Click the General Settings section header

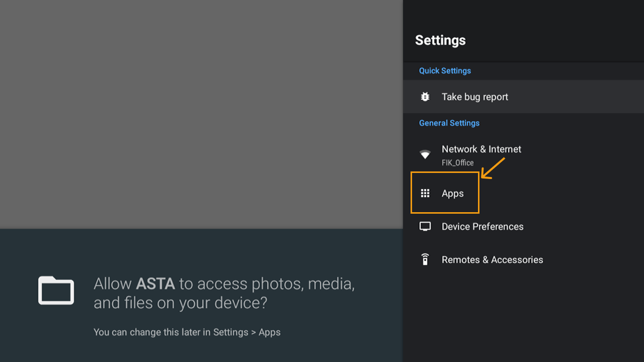(x=449, y=123)
